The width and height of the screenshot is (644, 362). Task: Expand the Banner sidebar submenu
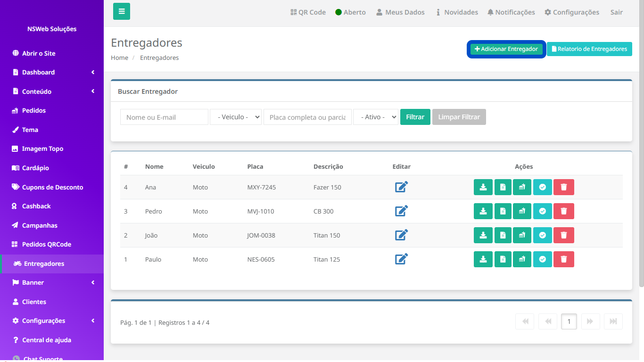point(52,282)
